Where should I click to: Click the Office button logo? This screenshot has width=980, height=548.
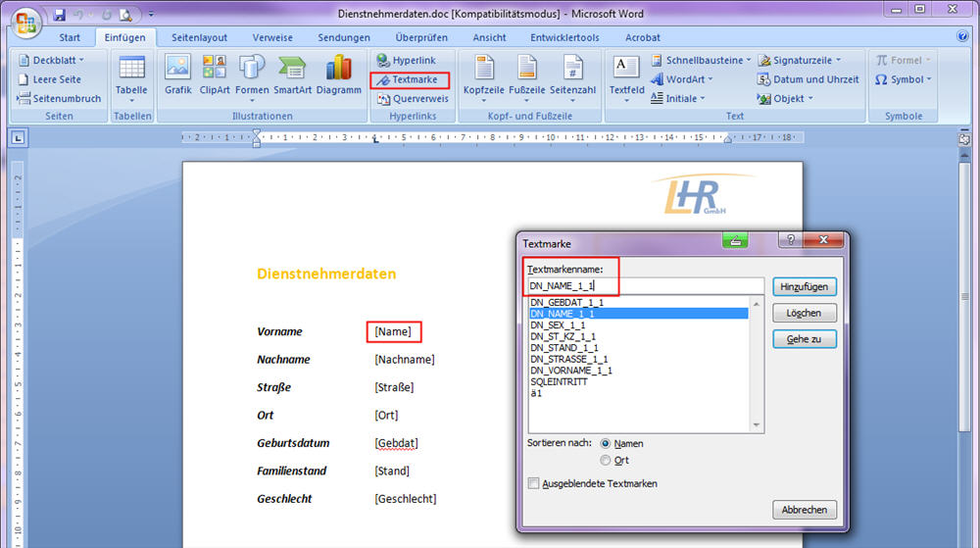click(26, 25)
